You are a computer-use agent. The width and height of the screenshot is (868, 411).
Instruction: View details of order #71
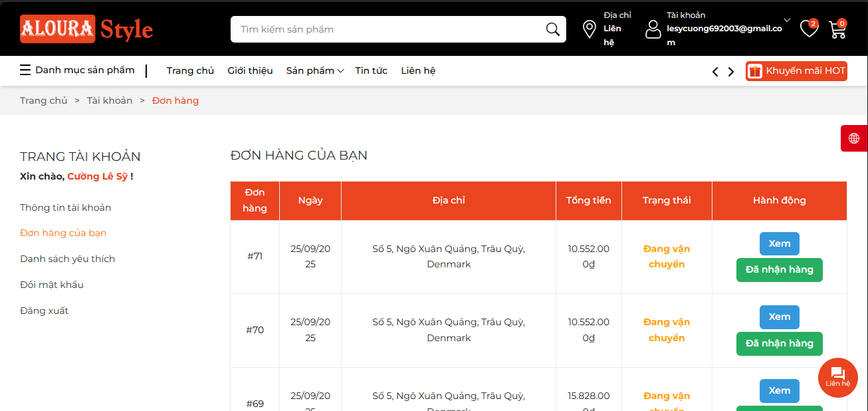[x=779, y=243]
